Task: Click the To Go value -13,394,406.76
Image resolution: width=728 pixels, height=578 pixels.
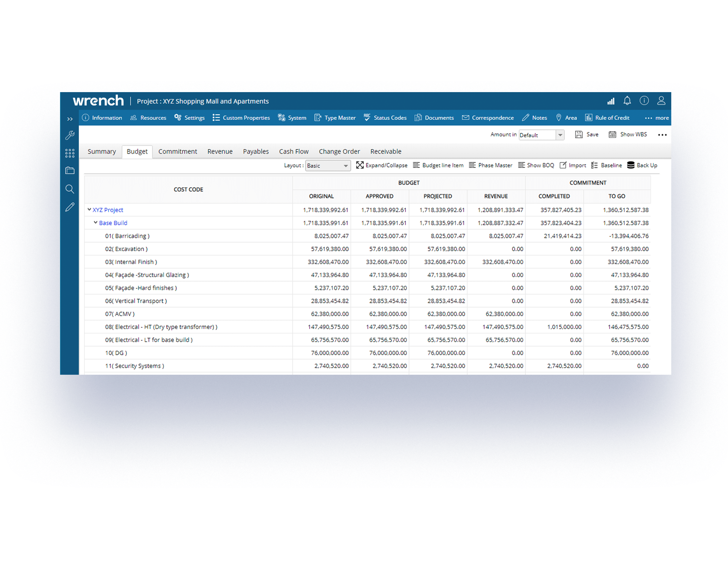Action: point(629,236)
